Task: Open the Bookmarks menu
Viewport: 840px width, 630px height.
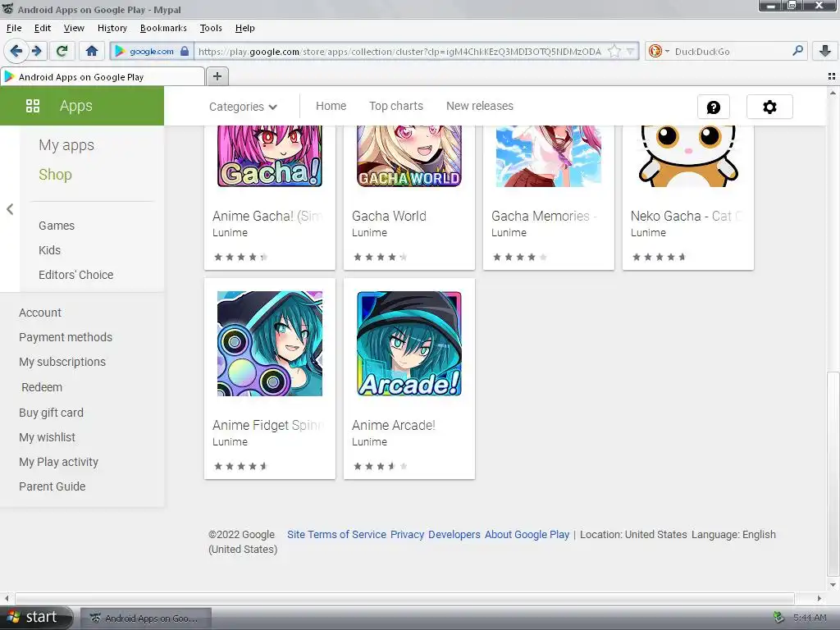Action: coord(163,28)
